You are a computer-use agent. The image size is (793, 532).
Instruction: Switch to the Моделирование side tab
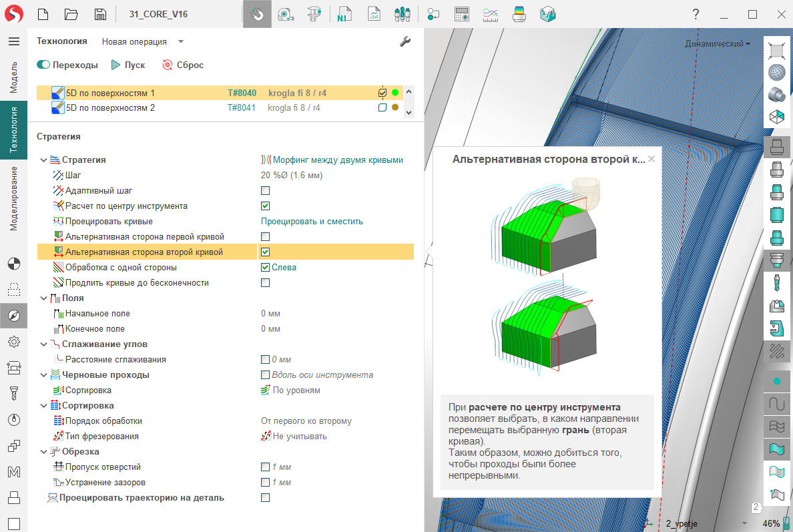click(13, 199)
